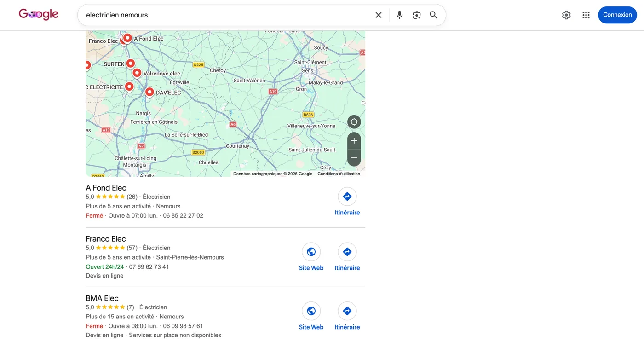Click the Google logo

click(x=39, y=14)
